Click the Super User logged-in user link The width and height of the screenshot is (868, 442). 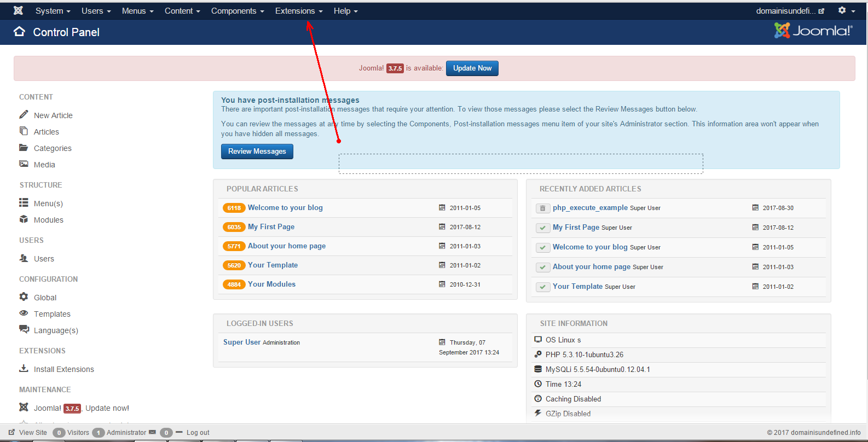[242, 342]
